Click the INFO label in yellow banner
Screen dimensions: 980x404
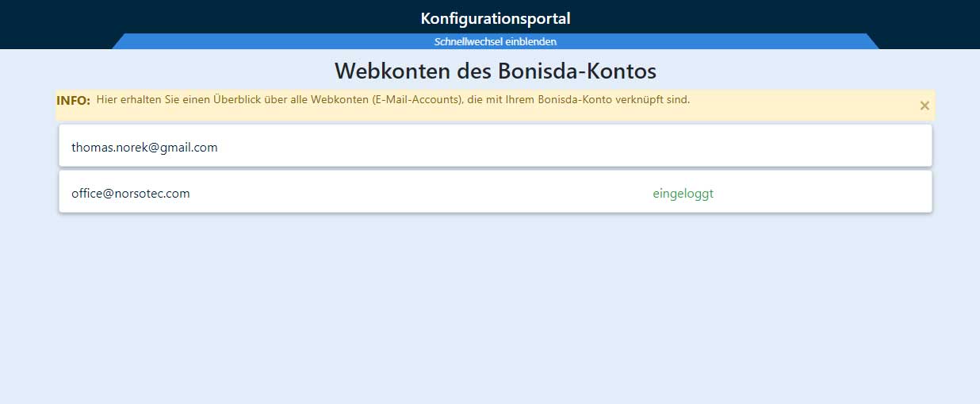(x=73, y=101)
